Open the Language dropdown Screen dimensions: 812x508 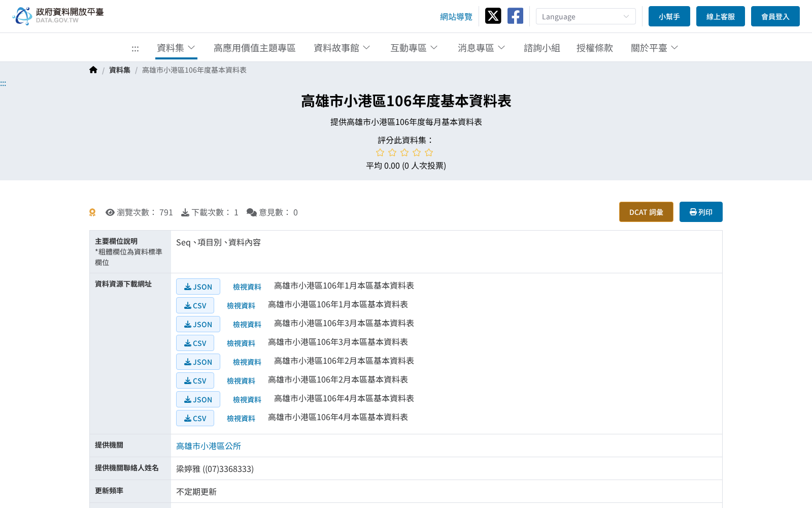pos(586,16)
